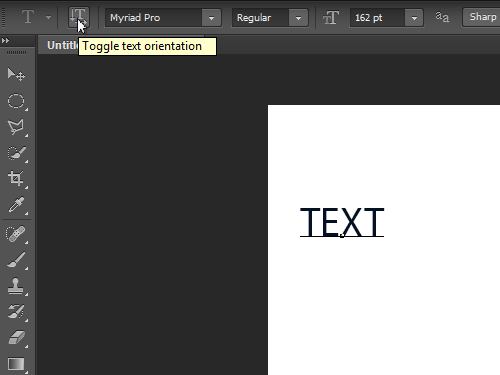Click the TEXT layer on canvas
This screenshot has width=500, height=375.
tap(342, 222)
